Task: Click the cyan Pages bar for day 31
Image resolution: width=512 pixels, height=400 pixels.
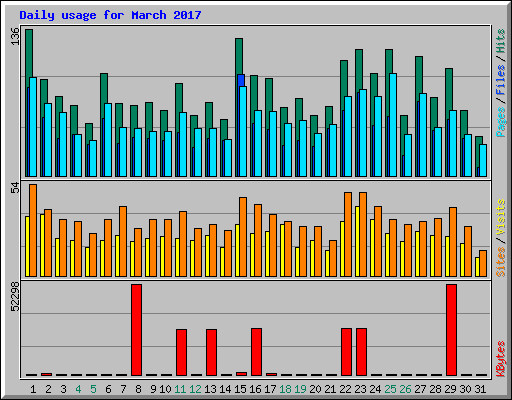Action: click(483, 160)
